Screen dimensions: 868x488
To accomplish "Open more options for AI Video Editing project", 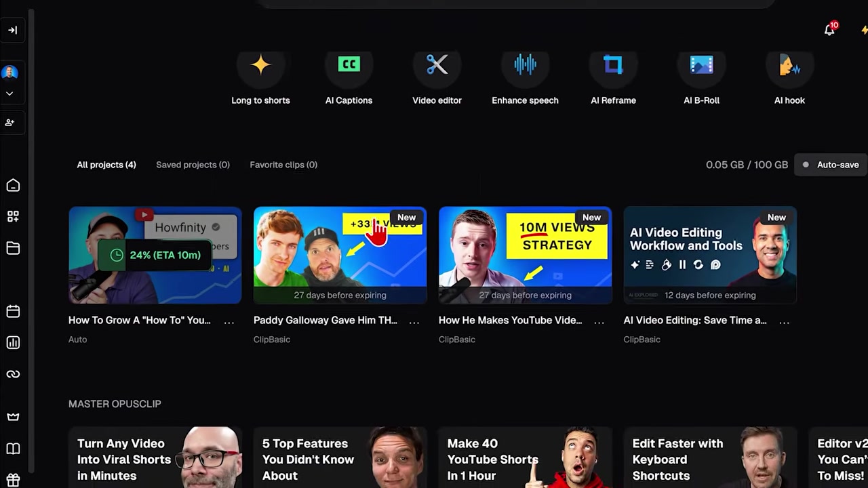I will [x=784, y=321].
